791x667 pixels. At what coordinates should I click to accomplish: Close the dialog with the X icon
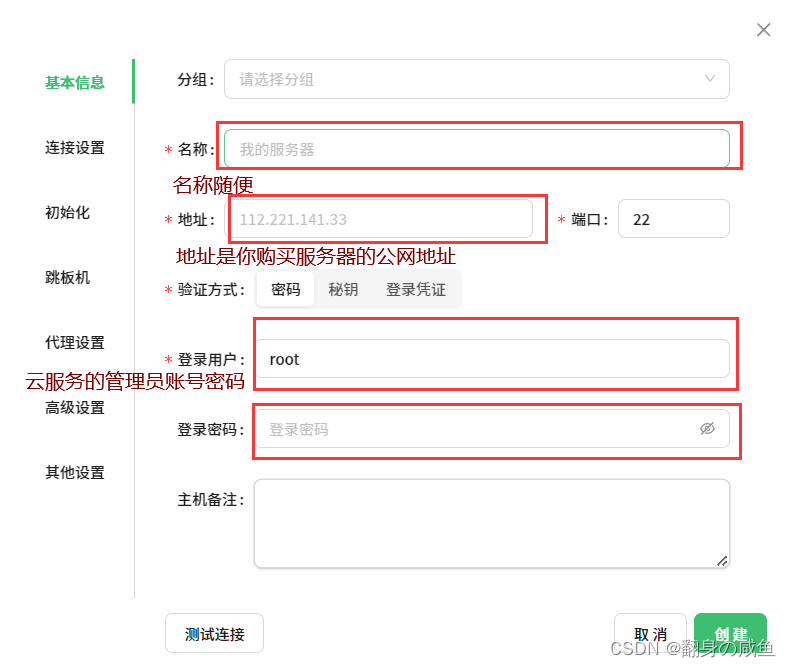pos(764,30)
